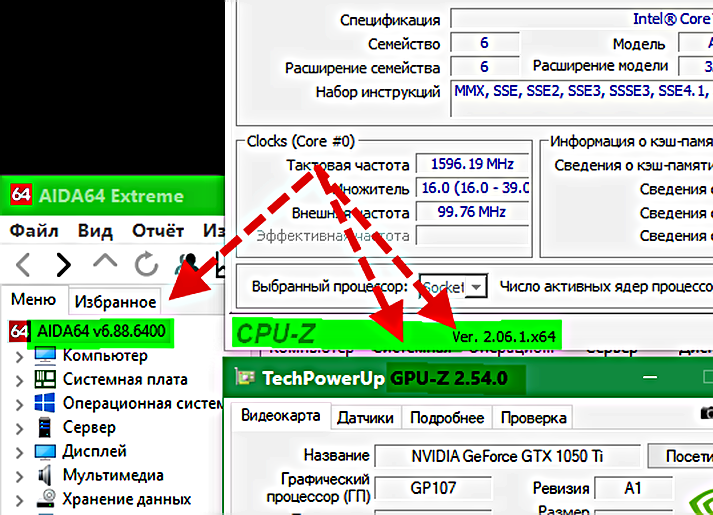Click the AIDA64 Extreme title bar logo
This screenshot has width=713, height=515.
tap(21, 195)
